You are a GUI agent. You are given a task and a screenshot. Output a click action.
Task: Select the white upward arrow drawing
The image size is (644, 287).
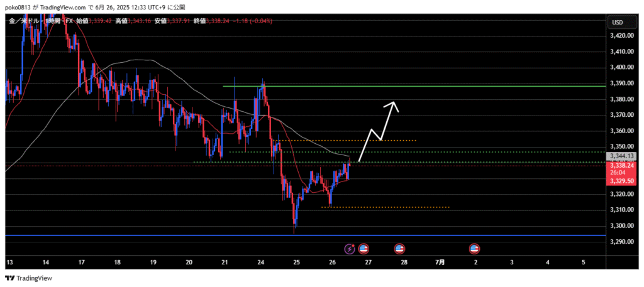(x=379, y=132)
